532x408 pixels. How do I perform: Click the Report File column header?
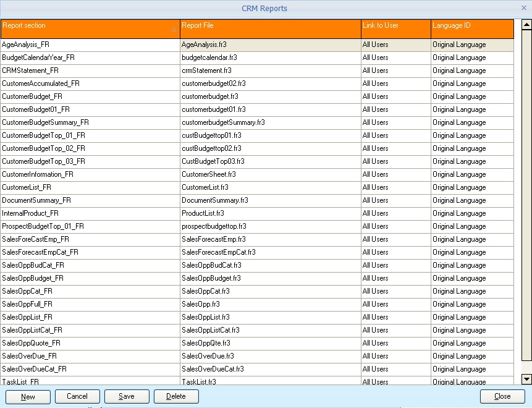270,28
